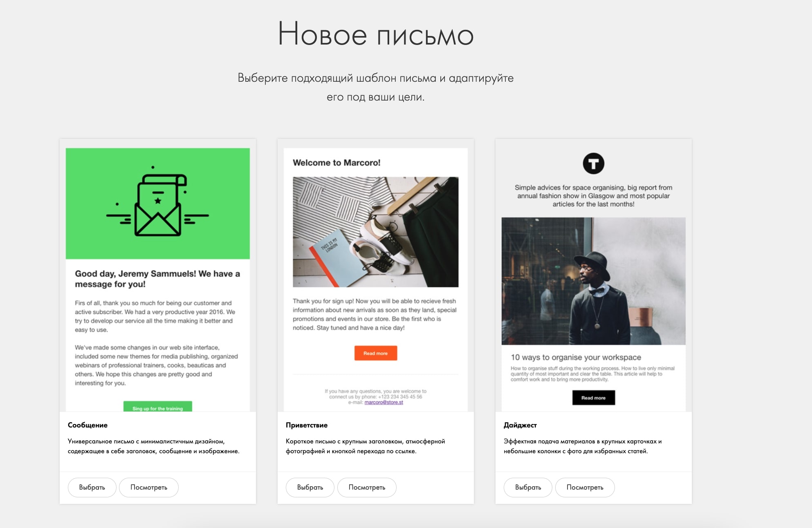812x528 pixels.
Task: Click the 10 ways to organise your workspace headline
Action: point(576,357)
